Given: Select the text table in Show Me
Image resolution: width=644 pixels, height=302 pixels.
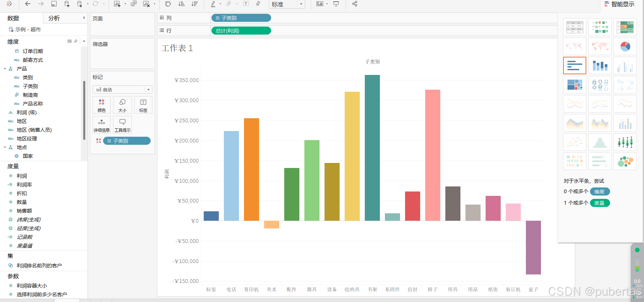Looking at the screenshot, I should [x=575, y=27].
